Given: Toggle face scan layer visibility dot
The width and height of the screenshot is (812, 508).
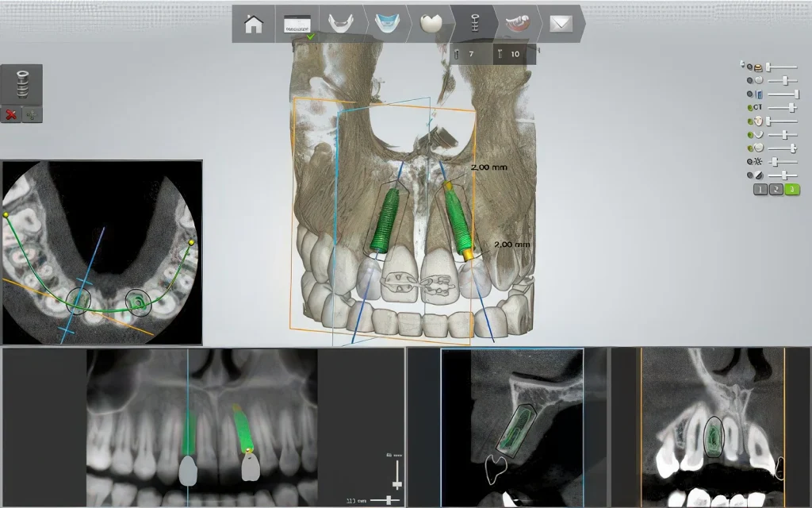Looking at the screenshot, I should (750, 121).
